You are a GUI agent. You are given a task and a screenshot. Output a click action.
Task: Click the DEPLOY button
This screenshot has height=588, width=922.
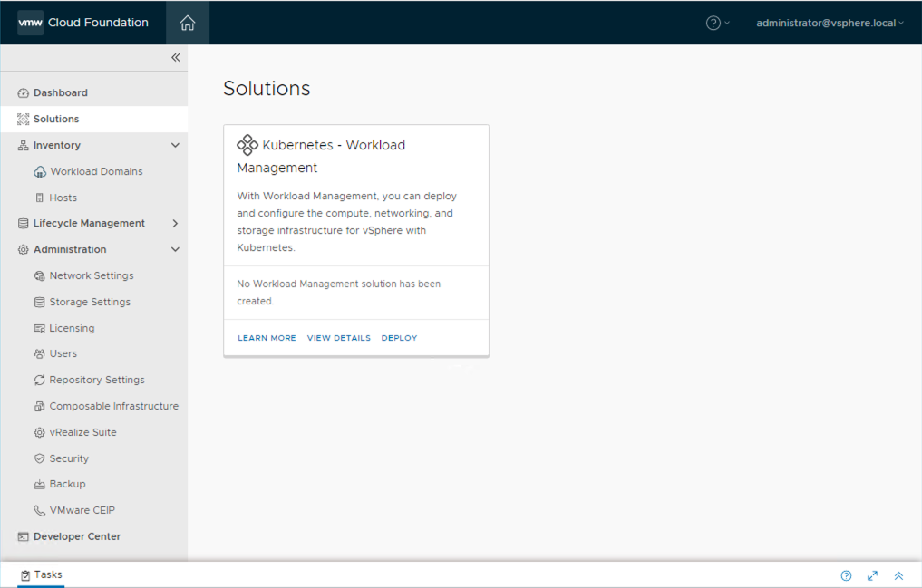399,338
